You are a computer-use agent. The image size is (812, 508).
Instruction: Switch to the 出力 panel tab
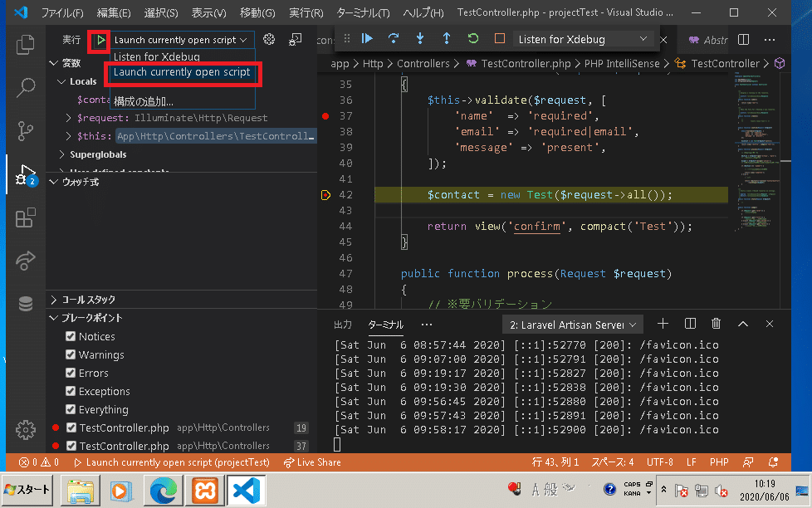(343, 325)
